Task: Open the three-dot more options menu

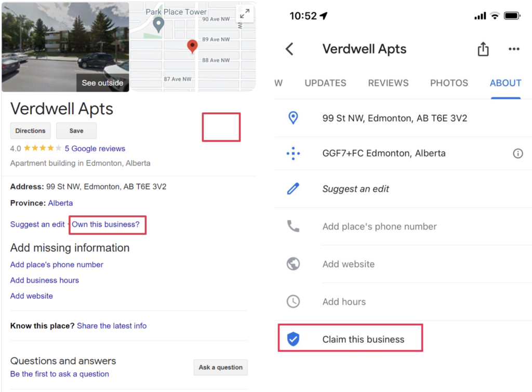Action: click(x=514, y=49)
